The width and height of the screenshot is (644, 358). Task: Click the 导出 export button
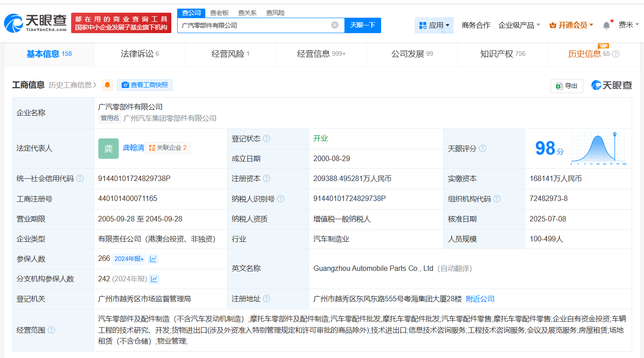[567, 86]
